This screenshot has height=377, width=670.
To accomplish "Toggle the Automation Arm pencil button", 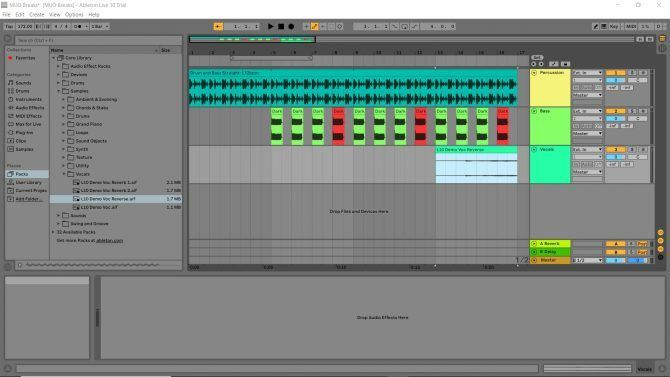I will (x=314, y=27).
